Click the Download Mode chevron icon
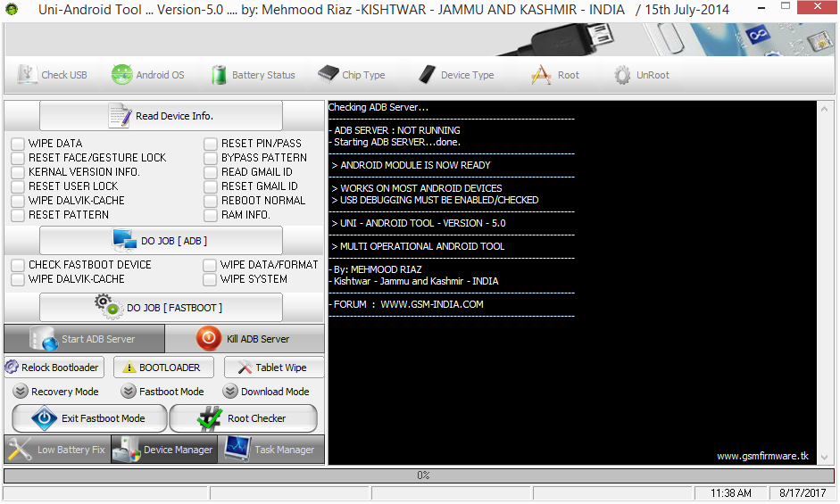840x504 pixels. pos(230,391)
